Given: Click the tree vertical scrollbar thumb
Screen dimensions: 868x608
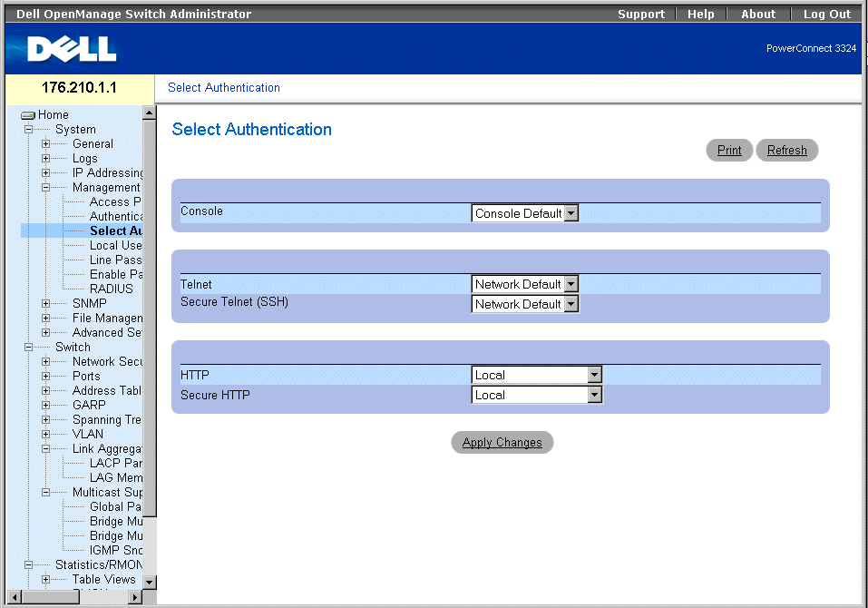Looking at the screenshot, I should (150, 318).
